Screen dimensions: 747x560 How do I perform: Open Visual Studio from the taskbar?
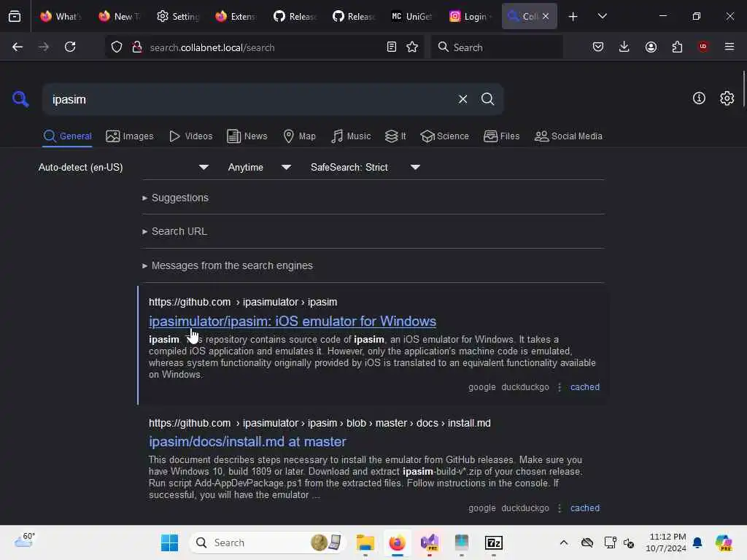point(429,542)
